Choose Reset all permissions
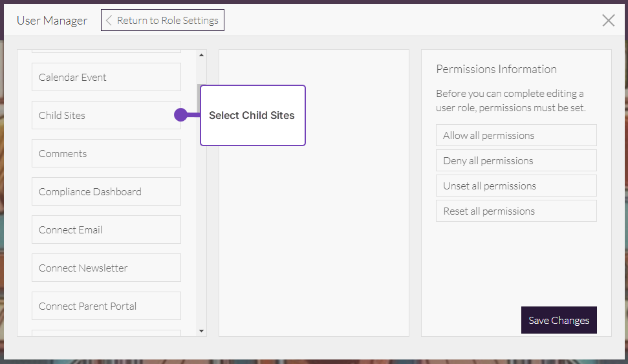The image size is (628, 364). (x=515, y=211)
